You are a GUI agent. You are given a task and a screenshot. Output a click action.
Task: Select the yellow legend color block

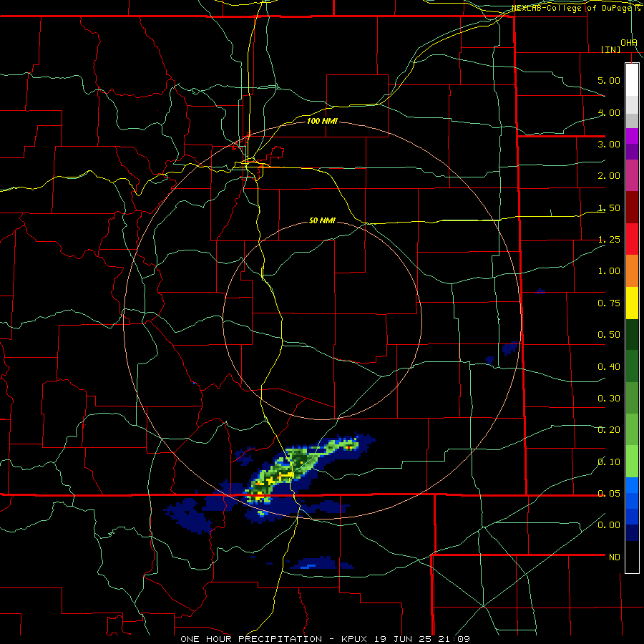(x=632, y=303)
